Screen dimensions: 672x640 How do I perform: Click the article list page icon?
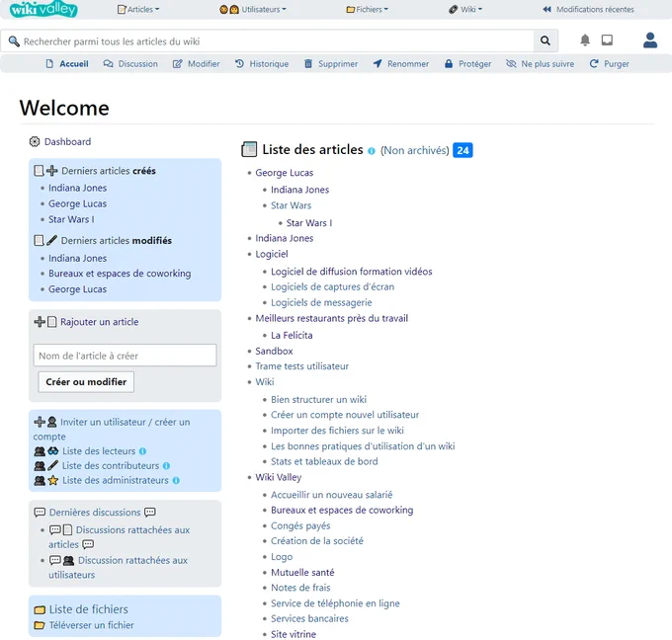pyautogui.click(x=249, y=149)
